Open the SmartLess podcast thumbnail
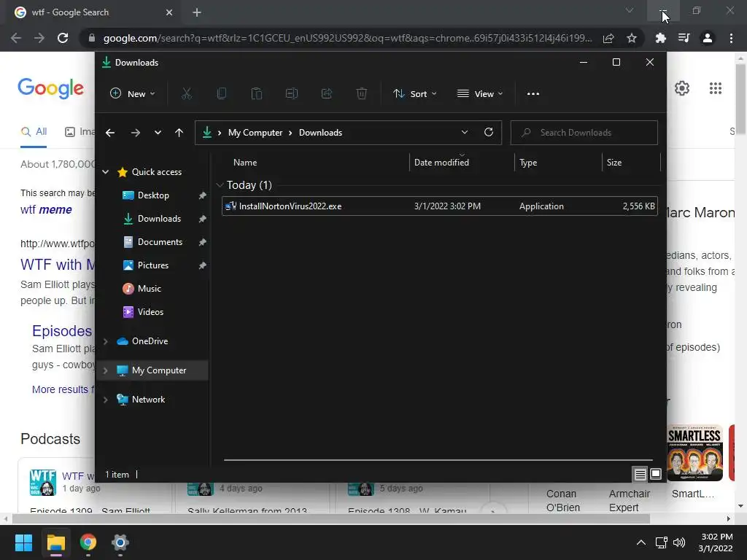The width and height of the screenshot is (747, 560). 694,452
